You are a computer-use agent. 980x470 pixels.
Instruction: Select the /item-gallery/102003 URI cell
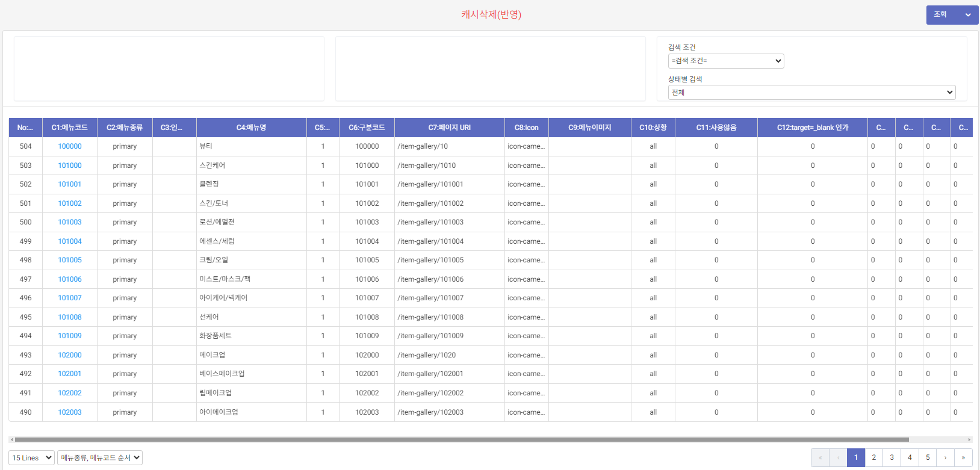(x=450, y=412)
